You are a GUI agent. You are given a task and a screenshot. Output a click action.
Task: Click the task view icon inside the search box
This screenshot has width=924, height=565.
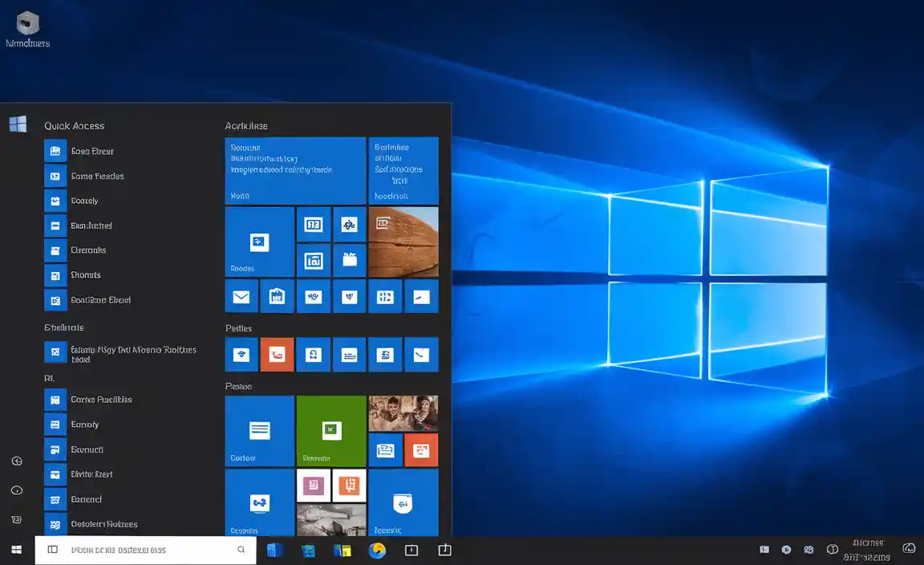click(53, 550)
